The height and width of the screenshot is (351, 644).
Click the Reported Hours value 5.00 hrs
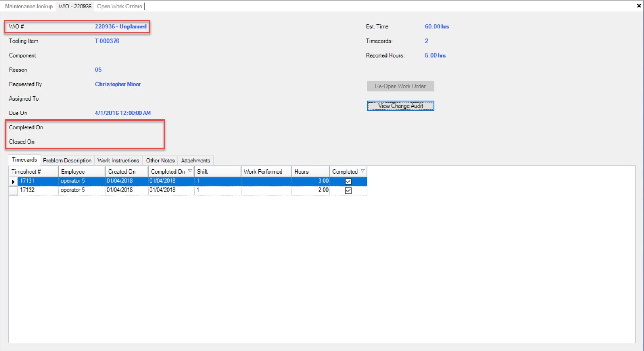coord(435,55)
